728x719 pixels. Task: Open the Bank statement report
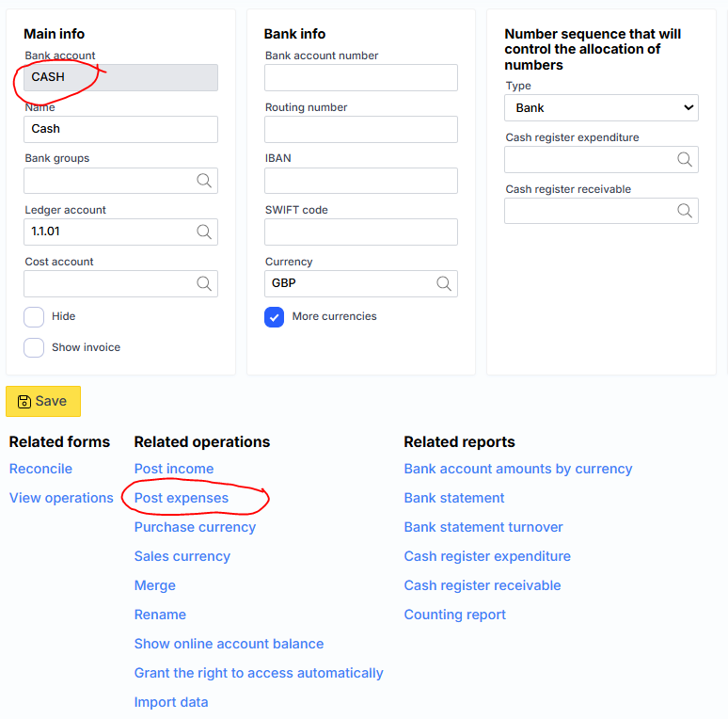[454, 498]
